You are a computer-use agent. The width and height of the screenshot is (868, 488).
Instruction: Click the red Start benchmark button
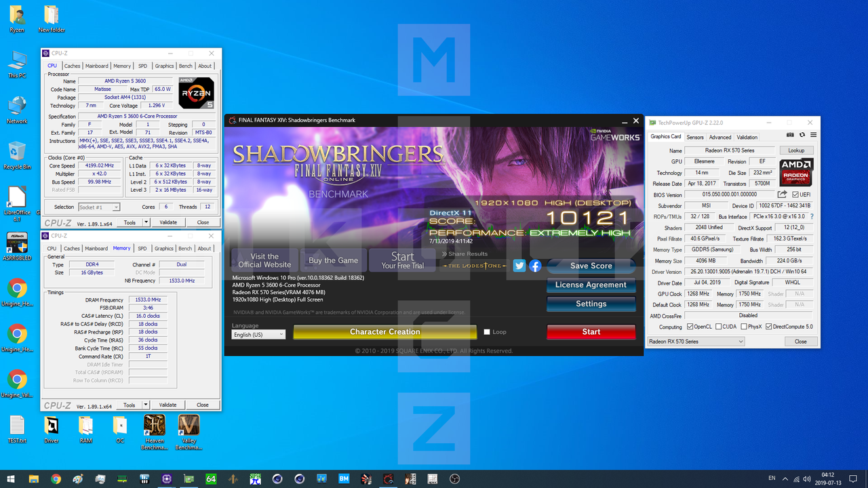pyautogui.click(x=591, y=332)
